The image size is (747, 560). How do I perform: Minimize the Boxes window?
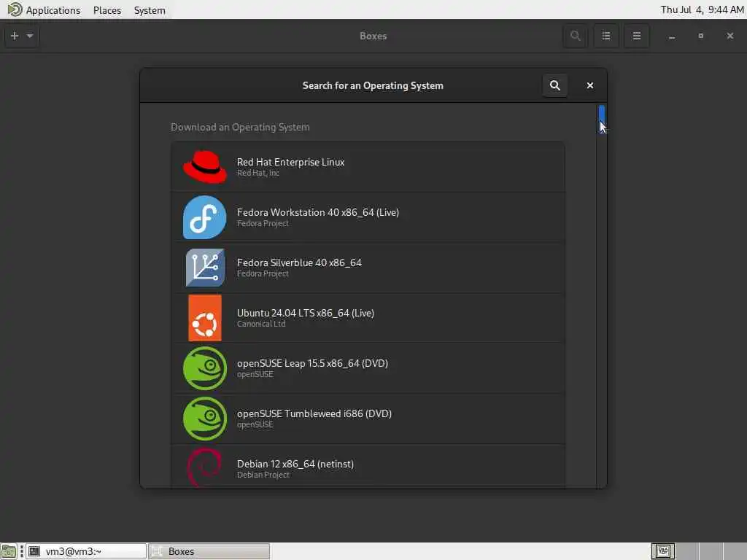click(672, 36)
